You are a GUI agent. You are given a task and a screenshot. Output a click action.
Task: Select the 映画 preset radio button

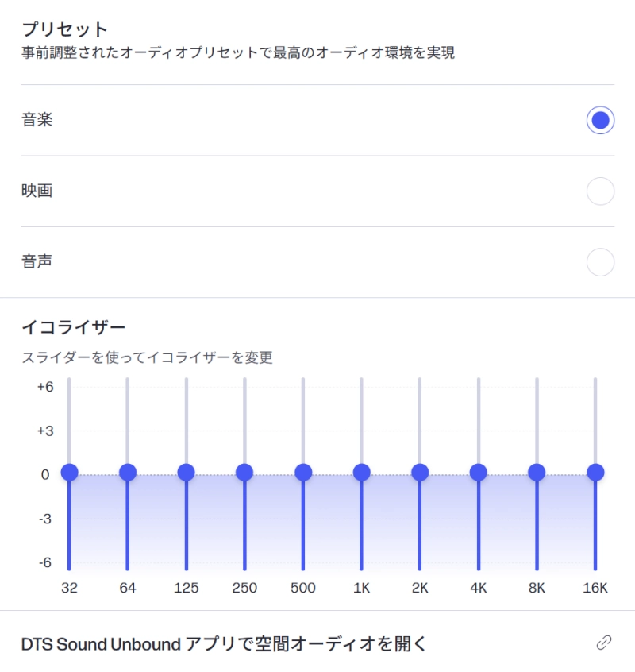coord(601,191)
